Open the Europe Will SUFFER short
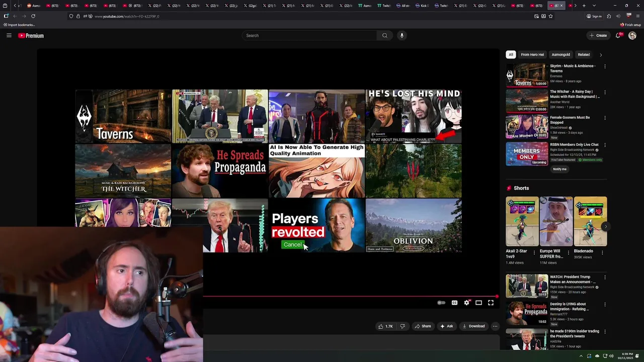Screen dimensions: 644x362 click(556, 221)
